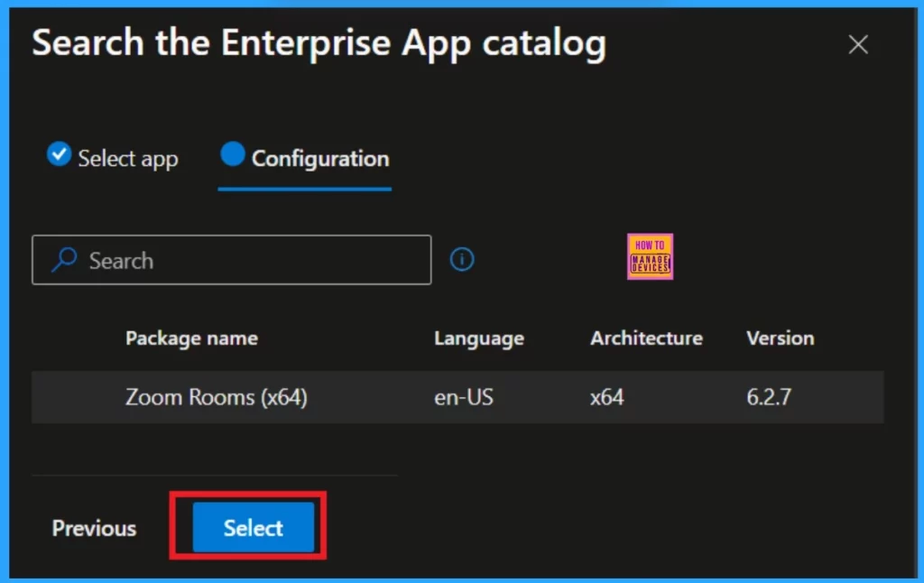924x583 pixels.
Task: Select the Zoom Rooms (x64) package row
Action: click(x=457, y=397)
